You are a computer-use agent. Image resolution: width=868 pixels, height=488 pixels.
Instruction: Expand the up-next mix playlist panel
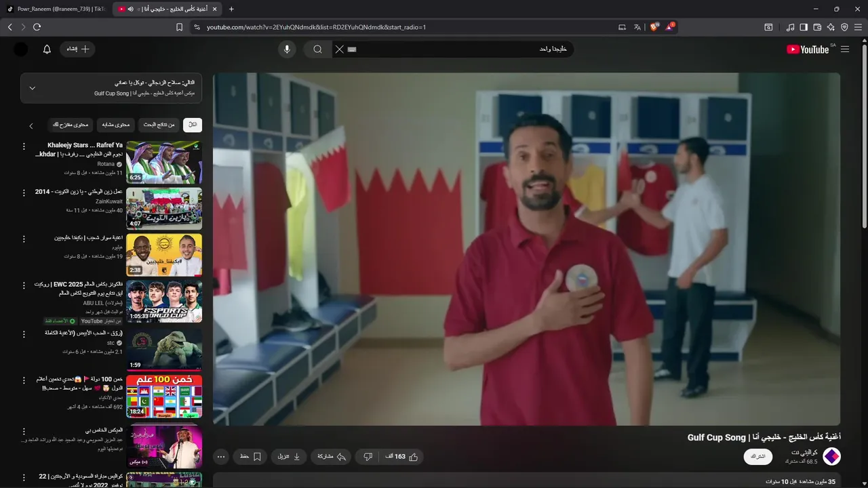click(32, 88)
